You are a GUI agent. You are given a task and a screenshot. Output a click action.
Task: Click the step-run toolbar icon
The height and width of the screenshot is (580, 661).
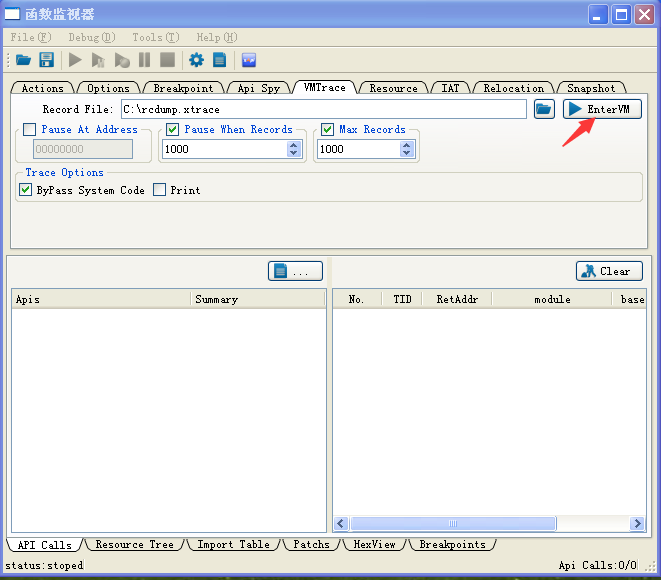(x=98, y=60)
